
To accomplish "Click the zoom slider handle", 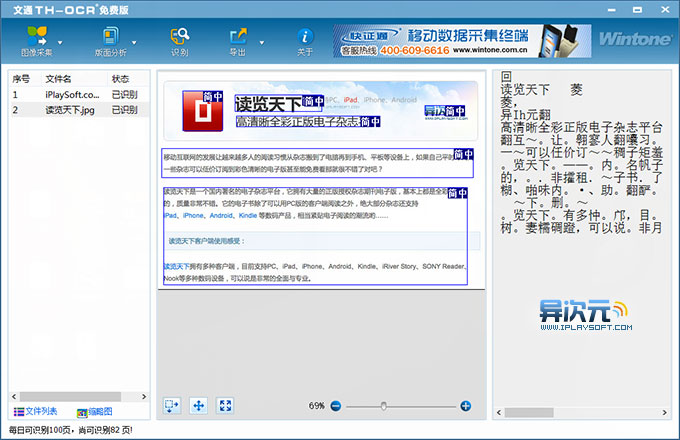I will point(384,406).
